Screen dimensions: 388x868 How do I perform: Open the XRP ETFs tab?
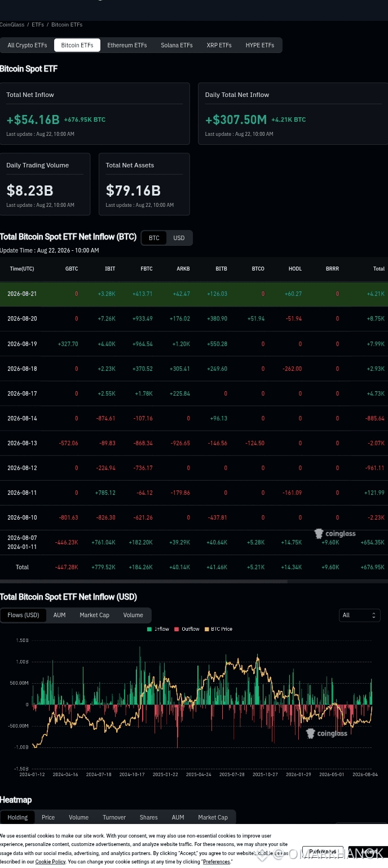tap(219, 45)
